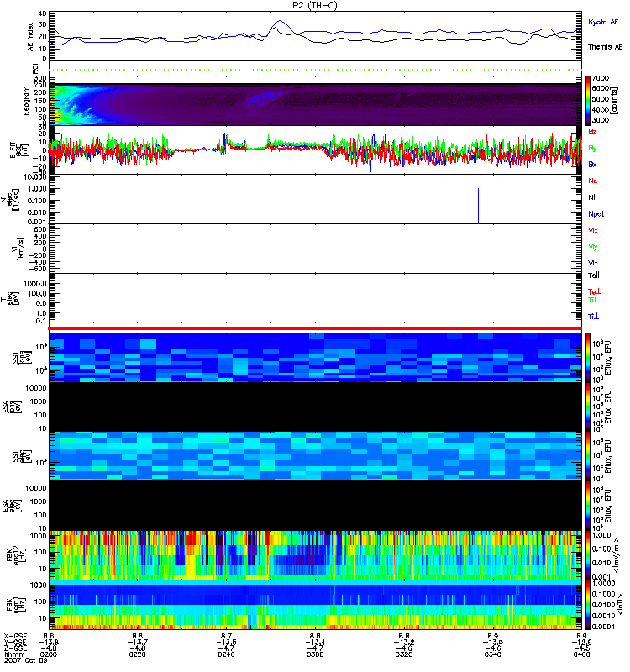
Task: Select the black Te parallel legend label
Action: 593,276
